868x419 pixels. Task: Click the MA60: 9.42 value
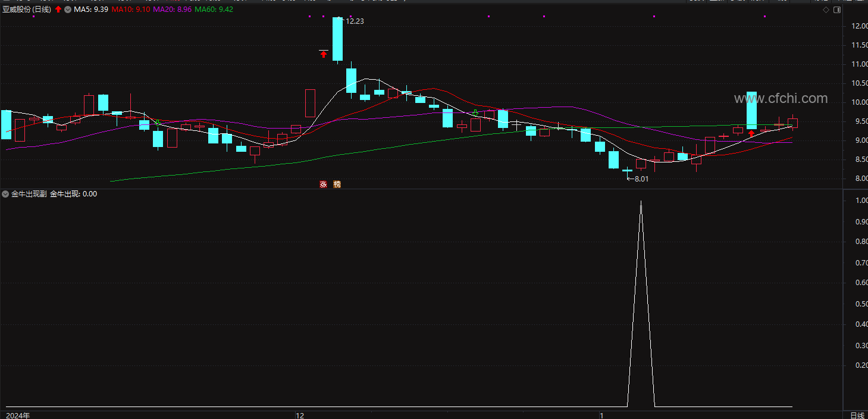pos(214,10)
